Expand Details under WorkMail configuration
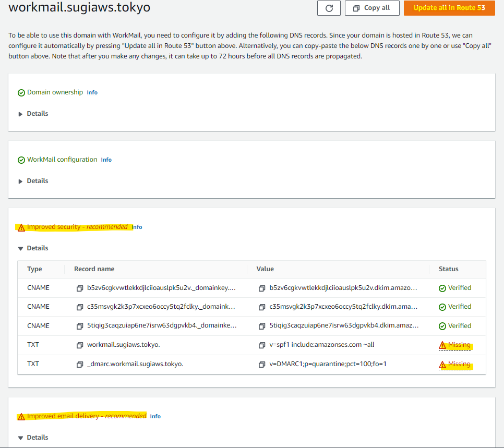504x448 pixels. click(33, 181)
